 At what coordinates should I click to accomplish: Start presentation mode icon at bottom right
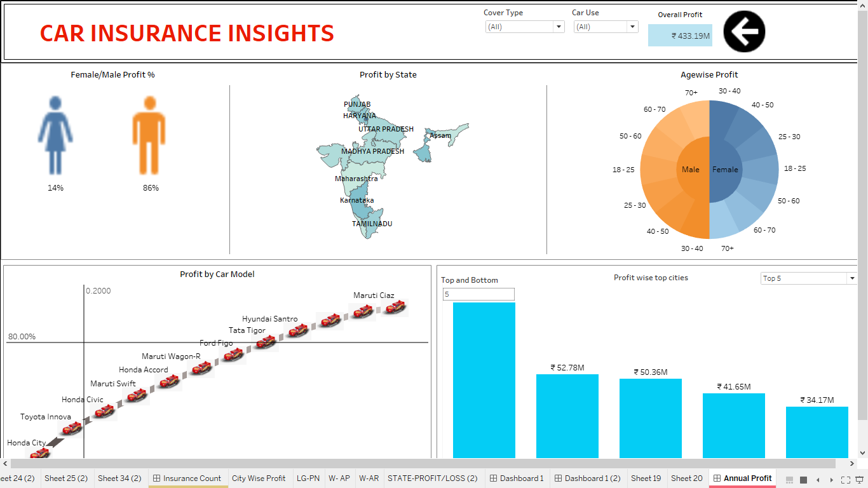point(860,480)
